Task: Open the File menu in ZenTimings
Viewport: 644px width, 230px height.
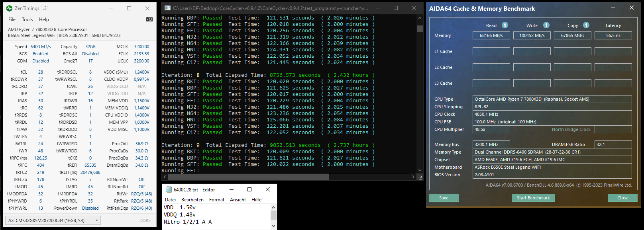Action: point(12,19)
